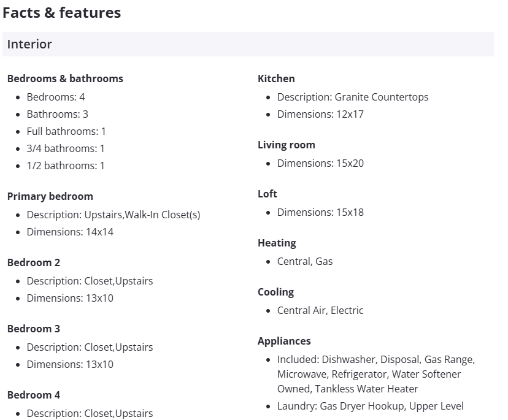
Task: Click the Central Air, Electric item
Action: point(320,310)
